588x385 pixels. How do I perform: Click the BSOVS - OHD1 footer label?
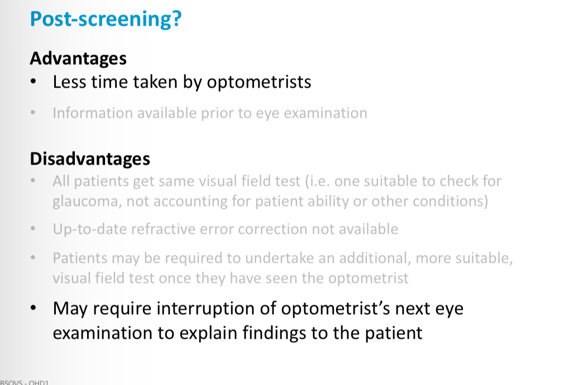pyautogui.click(x=25, y=382)
